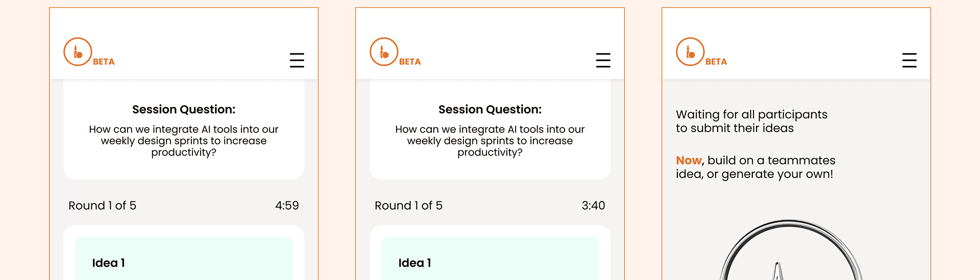Click the logo icon in the middle phone screen
Image resolution: width=980 pixels, height=280 pixels.
click(384, 52)
